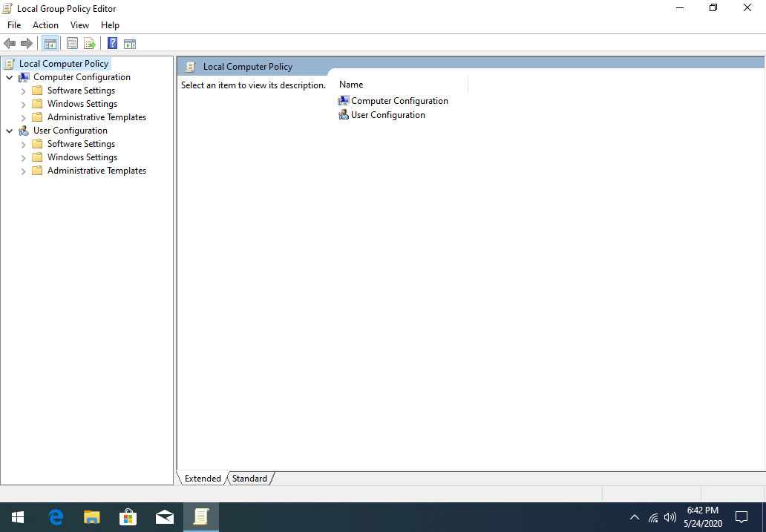
Task: Click the Forward navigation arrow in the toolbar
Action: (x=27, y=43)
